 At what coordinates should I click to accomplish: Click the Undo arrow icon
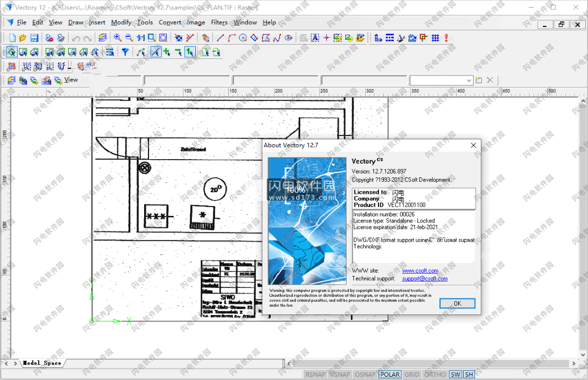pyautogui.click(x=76, y=38)
